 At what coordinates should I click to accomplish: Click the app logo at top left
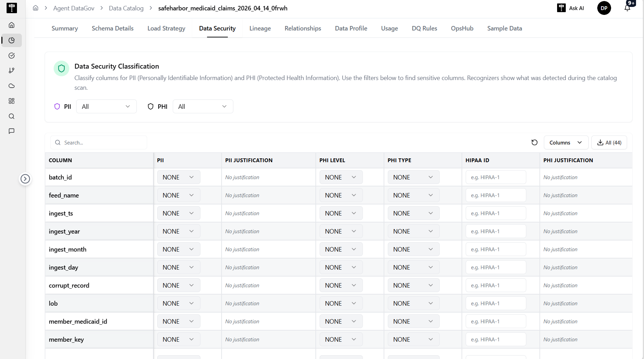pos(12,8)
